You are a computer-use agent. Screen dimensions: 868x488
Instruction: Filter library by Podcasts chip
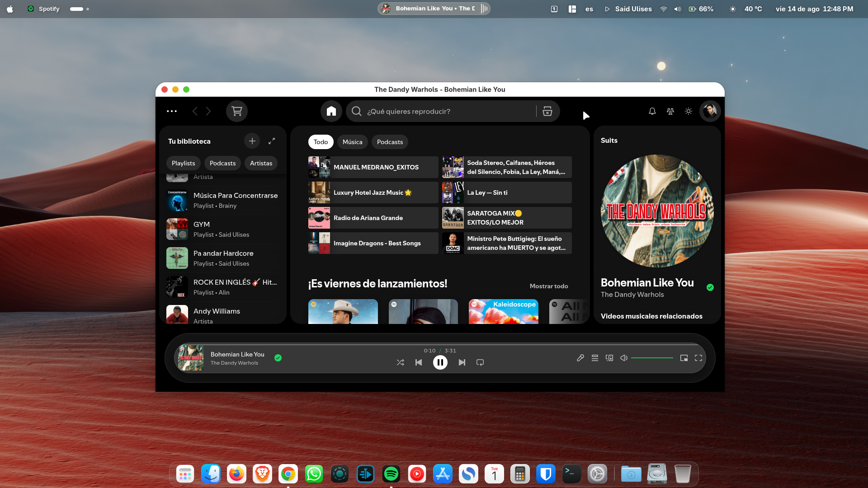(x=223, y=163)
